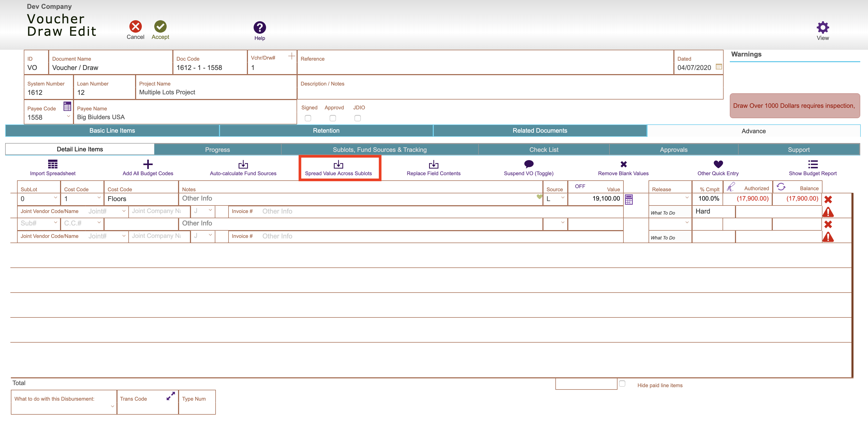The image size is (868, 425).
Task: Click the Remove Blank Values icon
Action: [623, 164]
